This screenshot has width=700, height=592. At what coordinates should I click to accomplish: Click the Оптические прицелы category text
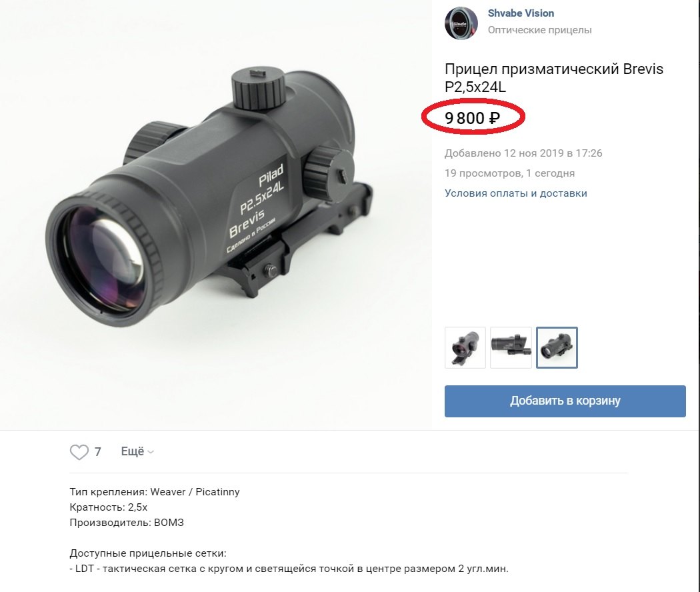pyautogui.click(x=539, y=30)
